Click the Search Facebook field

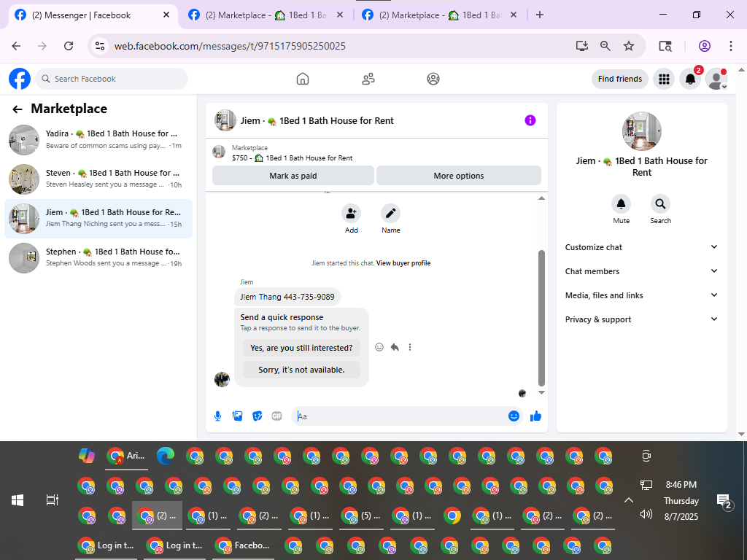(112, 79)
